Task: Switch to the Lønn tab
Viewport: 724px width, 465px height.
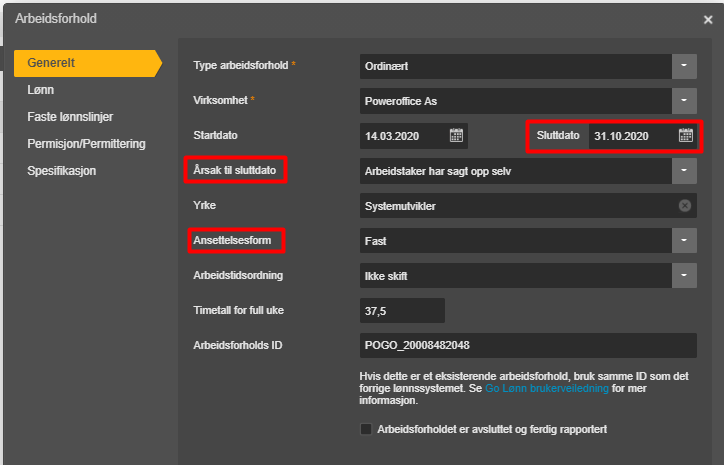Action: pyautogui.click(x=41, y=90)
